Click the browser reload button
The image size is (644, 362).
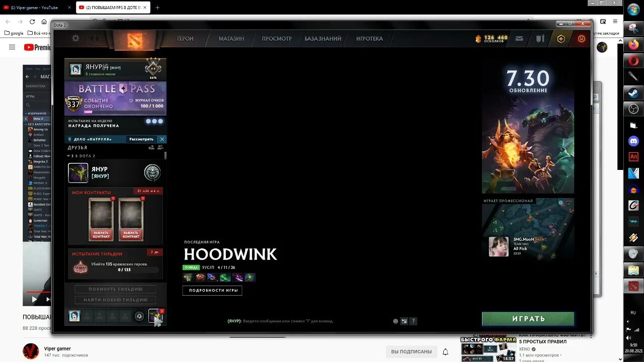pyautogui.click(x=32, y=22)
